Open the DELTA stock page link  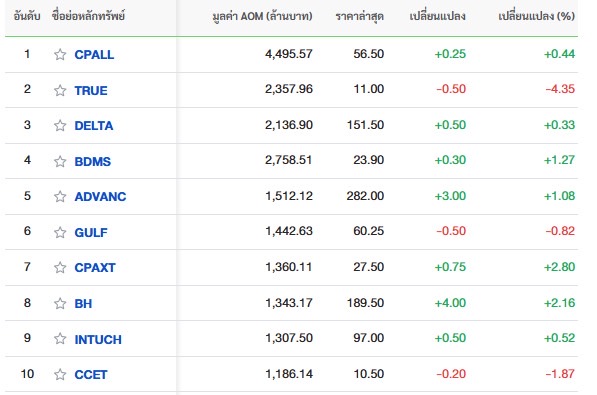94,125
